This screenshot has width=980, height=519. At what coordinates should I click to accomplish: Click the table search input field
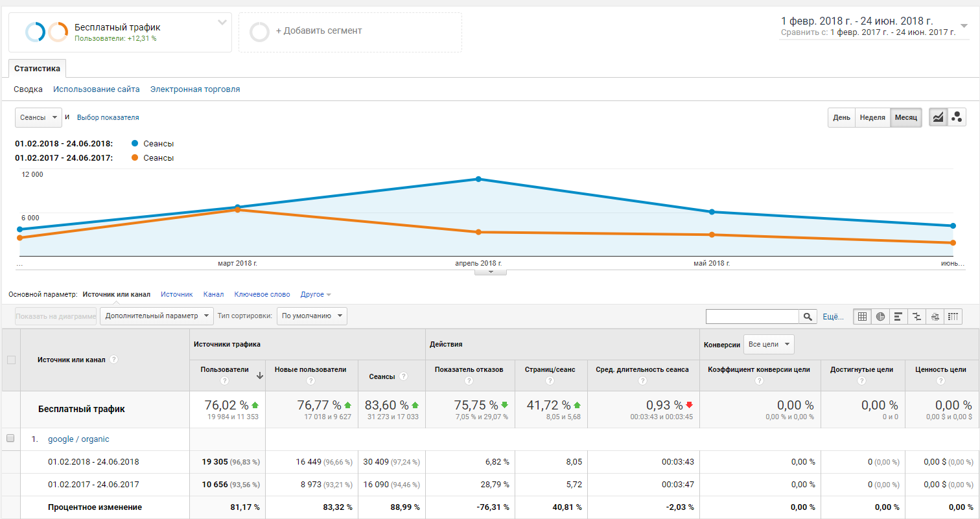tap(752, 316)
